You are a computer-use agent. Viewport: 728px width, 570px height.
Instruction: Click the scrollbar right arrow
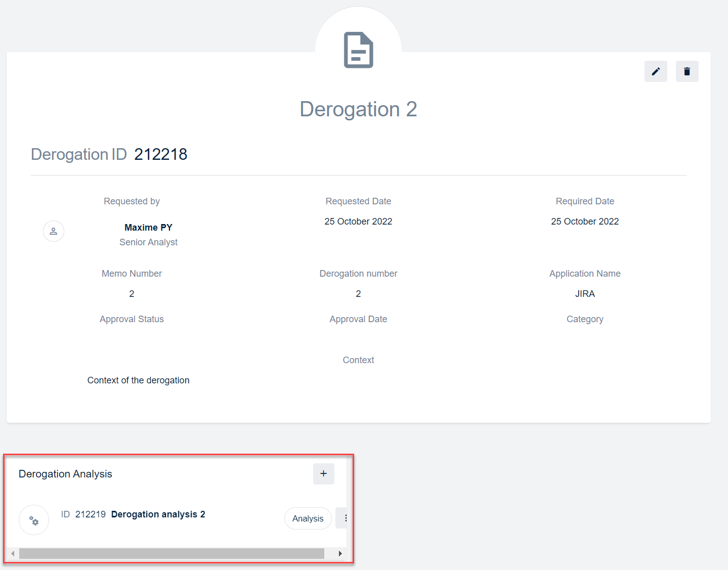pyautogui.click(x=340, y=553)
